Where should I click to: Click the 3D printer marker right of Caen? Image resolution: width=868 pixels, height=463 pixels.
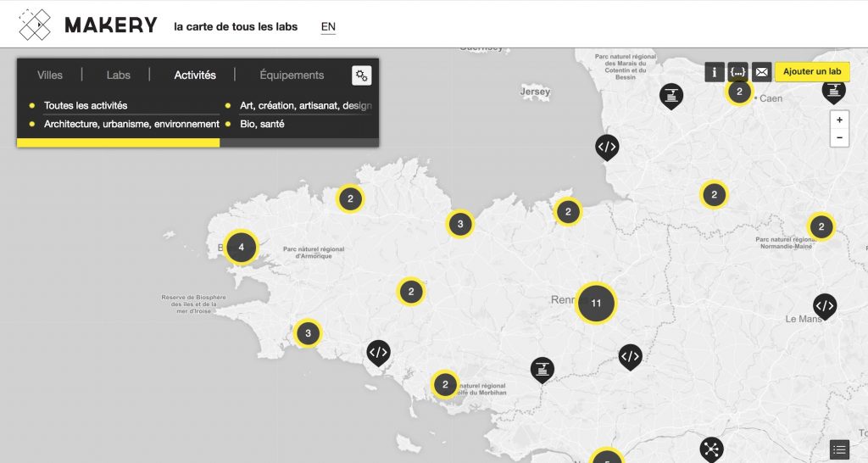coord(834,92)
